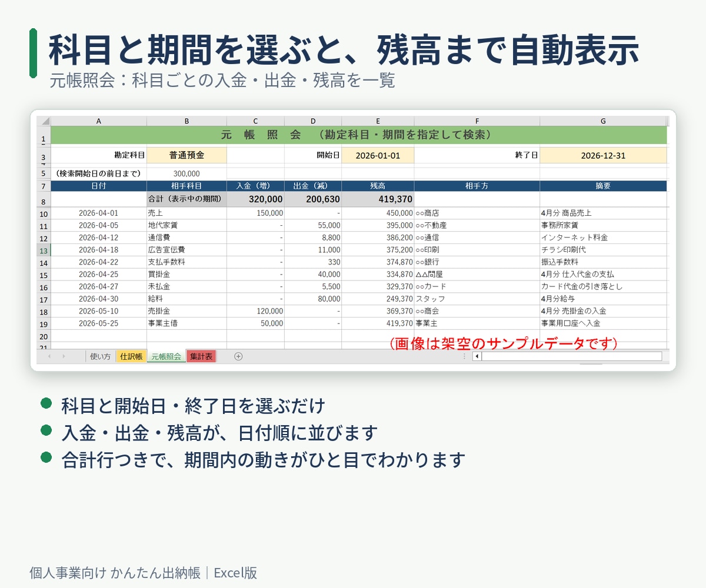Click the 終了日 label cell
Screen dimensions: 706x588
[x=477, y=155]
